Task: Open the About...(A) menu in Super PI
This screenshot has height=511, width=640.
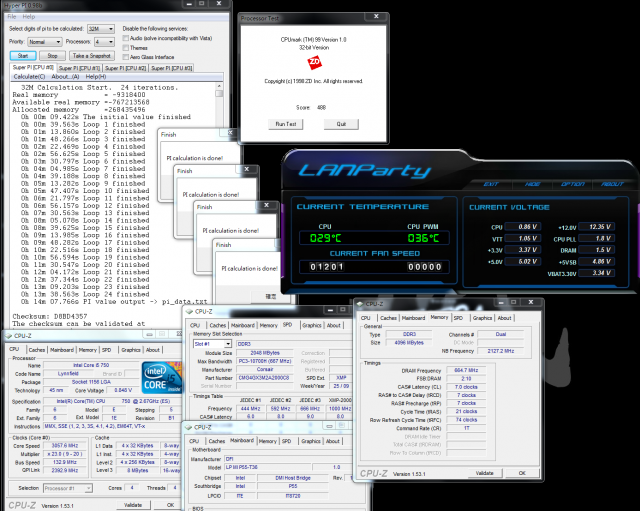Action: (x=65, y=77)
